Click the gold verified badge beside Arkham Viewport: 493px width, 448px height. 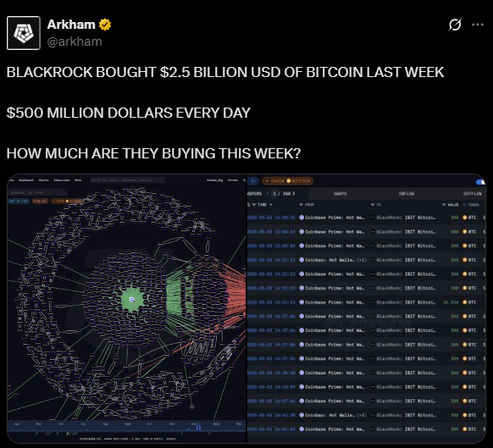(105, 25)
